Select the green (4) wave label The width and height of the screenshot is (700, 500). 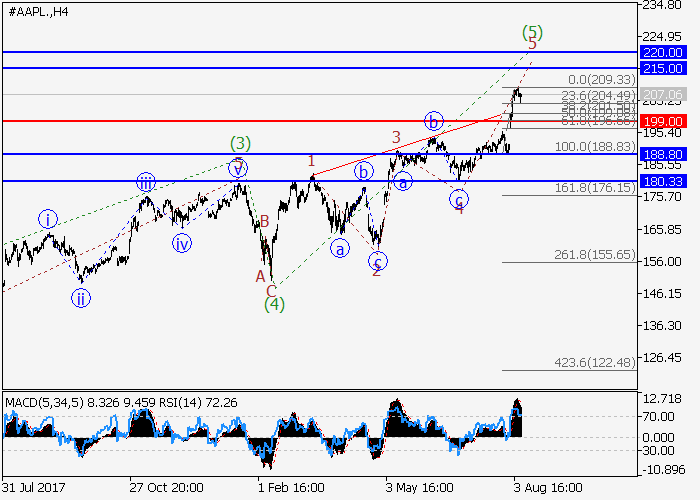tap(274, 304)
